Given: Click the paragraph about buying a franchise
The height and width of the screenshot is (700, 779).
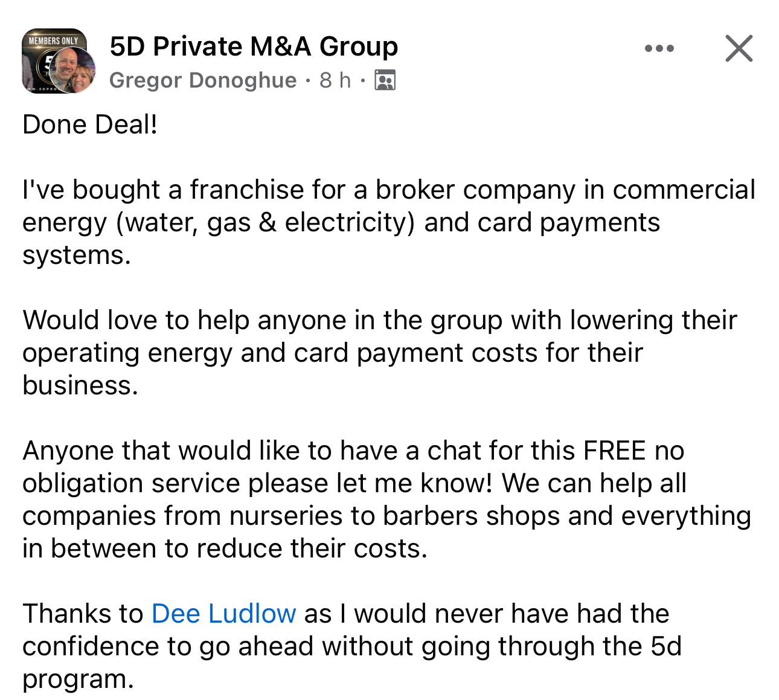Looking at the screenshot, I should click(389, 222).
